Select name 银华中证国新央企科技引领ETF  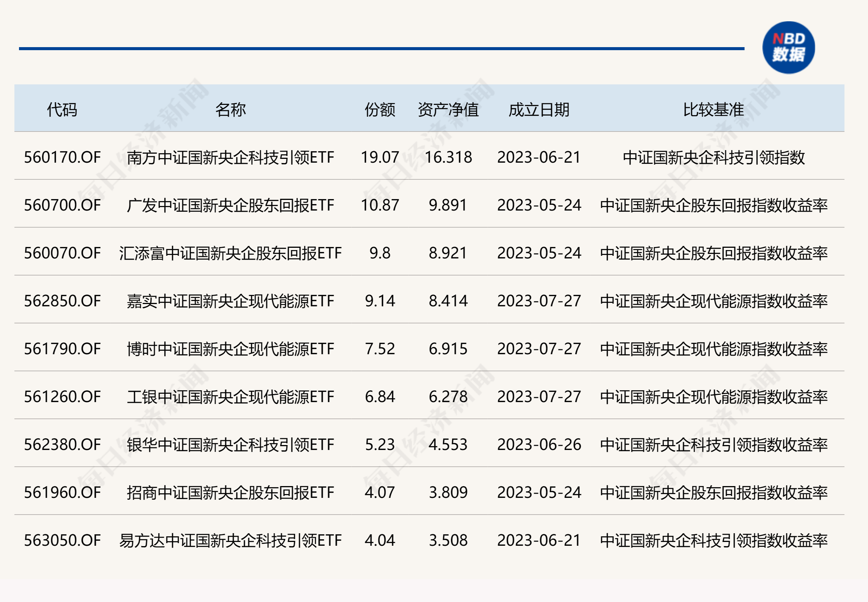(x=230, y=445)
